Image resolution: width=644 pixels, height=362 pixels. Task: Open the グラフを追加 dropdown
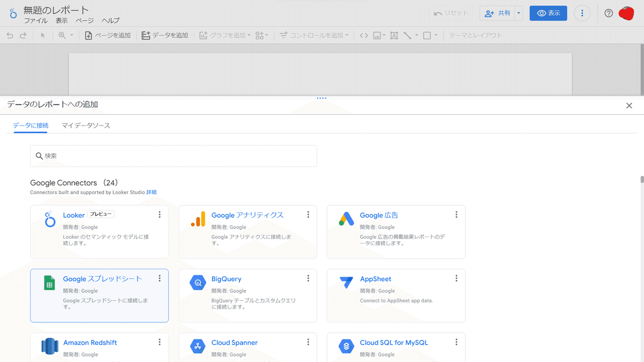[225, 35]
